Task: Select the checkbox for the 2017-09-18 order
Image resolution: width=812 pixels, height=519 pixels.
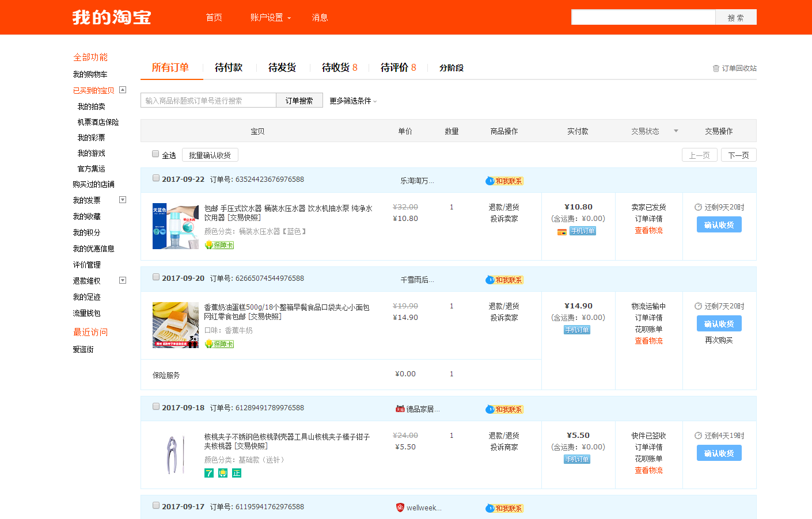Action: click(x=156, y=406)
